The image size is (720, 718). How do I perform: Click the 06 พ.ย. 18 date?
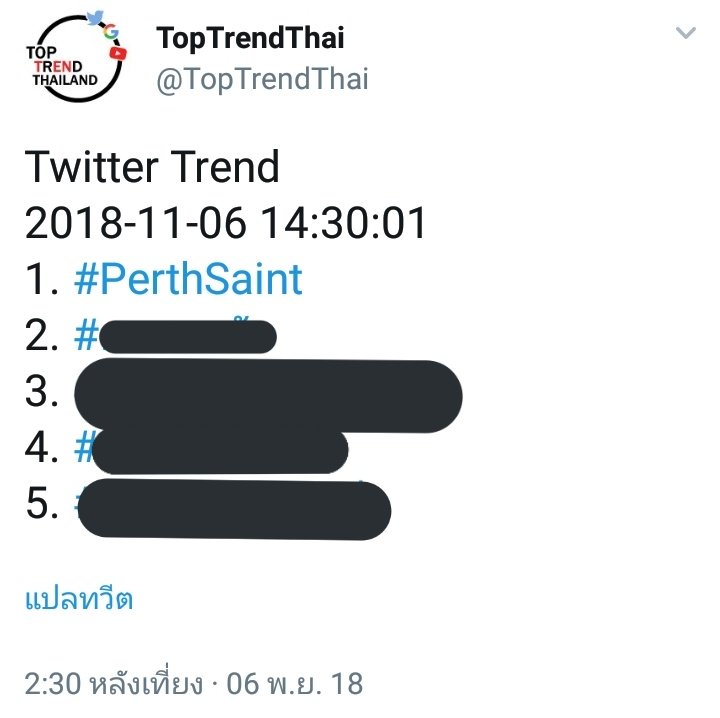tap(295, 684)
